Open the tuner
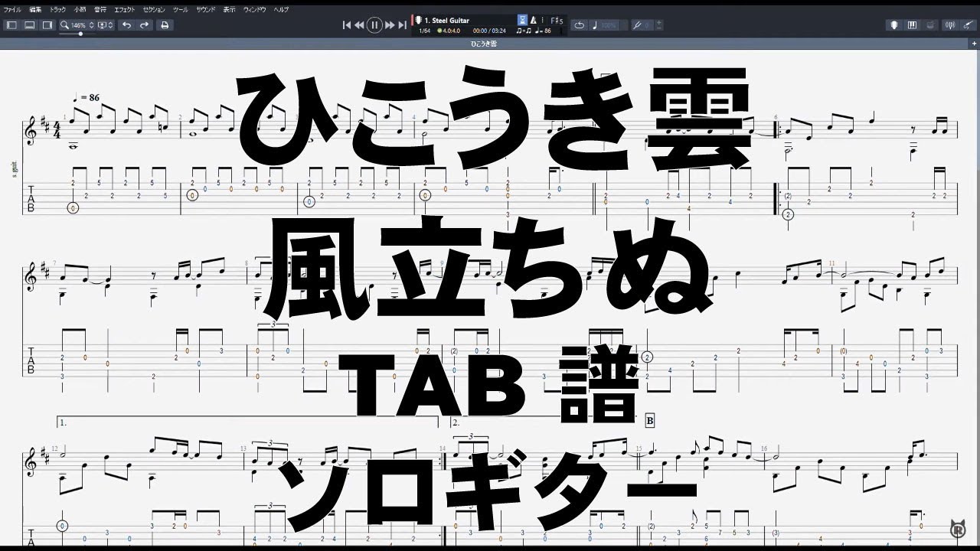Screen dimensions: 980x551 click(x=950, y=25)
